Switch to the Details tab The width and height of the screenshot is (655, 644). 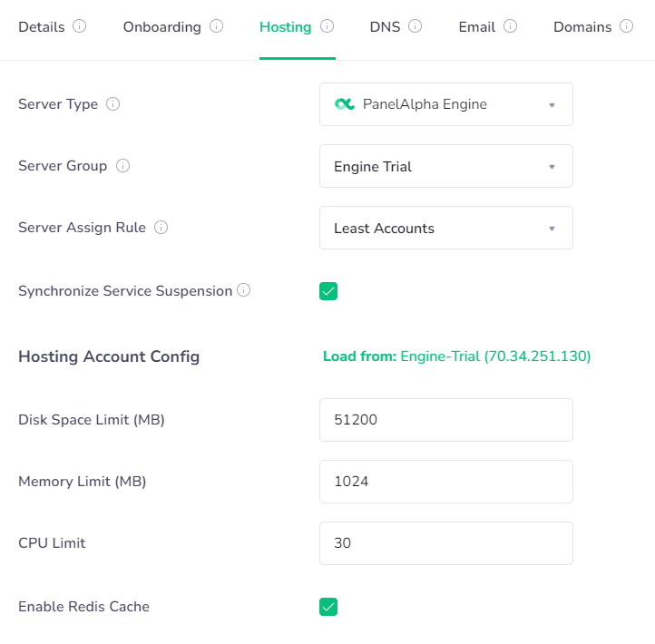click(42, 26)
